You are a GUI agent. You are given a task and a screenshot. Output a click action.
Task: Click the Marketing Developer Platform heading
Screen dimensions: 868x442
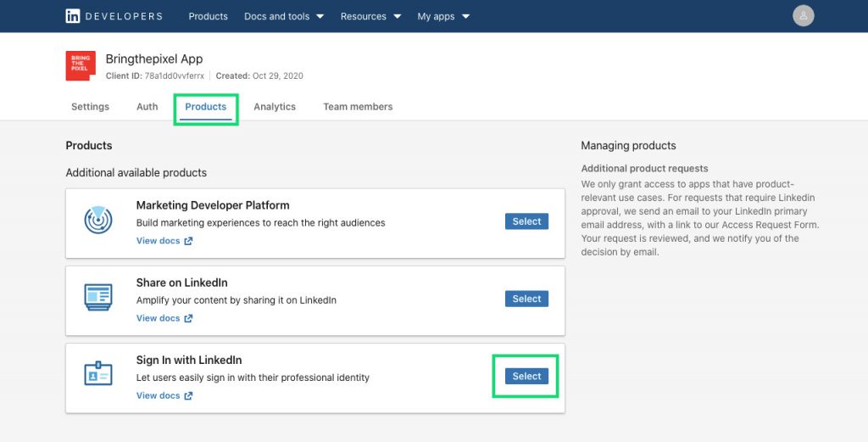tap(213, 205)
